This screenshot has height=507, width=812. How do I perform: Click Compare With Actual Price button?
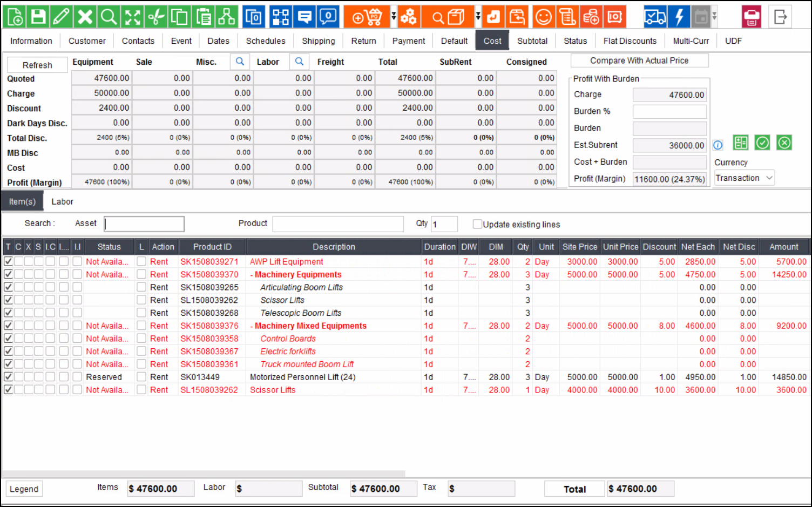(x=639, y=60)
